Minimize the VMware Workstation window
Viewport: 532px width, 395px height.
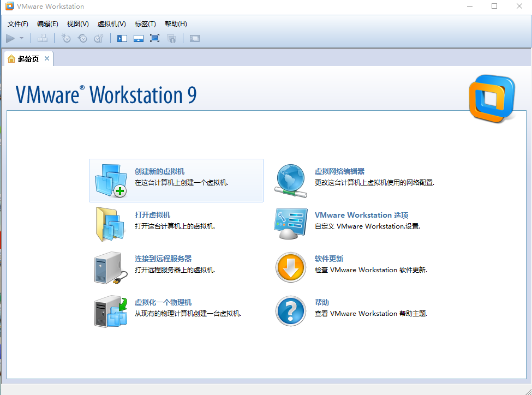pyautogui.click(x=470, y=6)
